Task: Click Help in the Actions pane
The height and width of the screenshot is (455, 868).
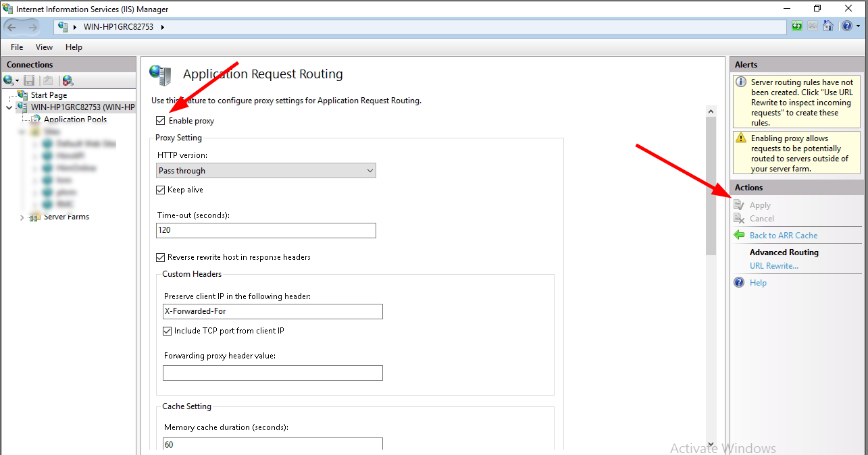Action: click(x=758, y=282)
